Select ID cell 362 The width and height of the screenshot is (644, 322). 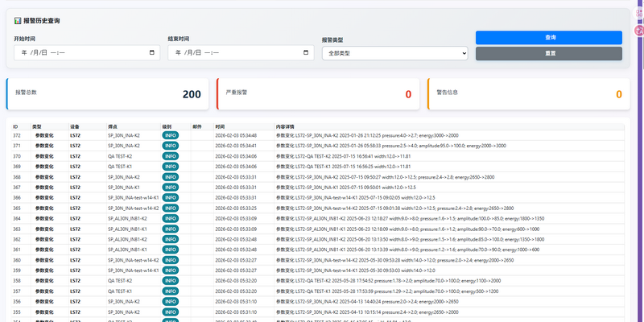pos(16,239)
